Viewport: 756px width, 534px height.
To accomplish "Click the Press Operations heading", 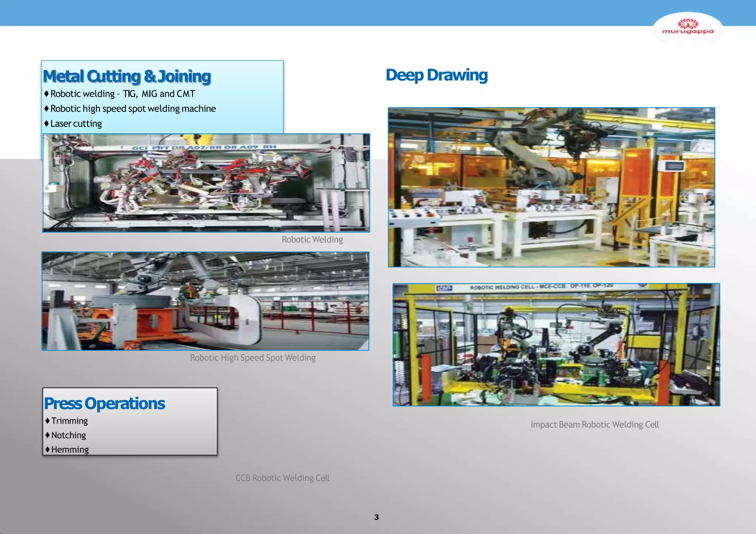I will click(104, 403).
